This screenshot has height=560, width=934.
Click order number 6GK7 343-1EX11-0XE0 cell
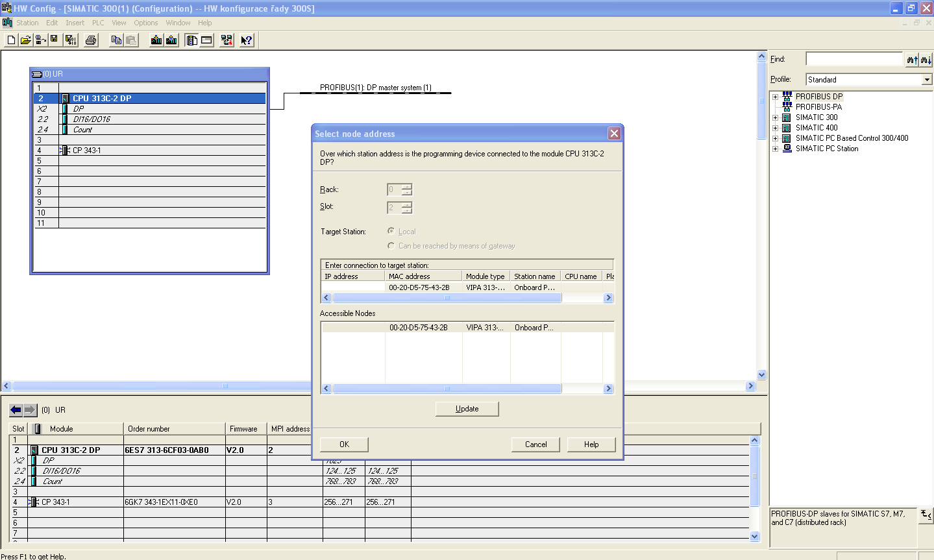pos(174,502)
